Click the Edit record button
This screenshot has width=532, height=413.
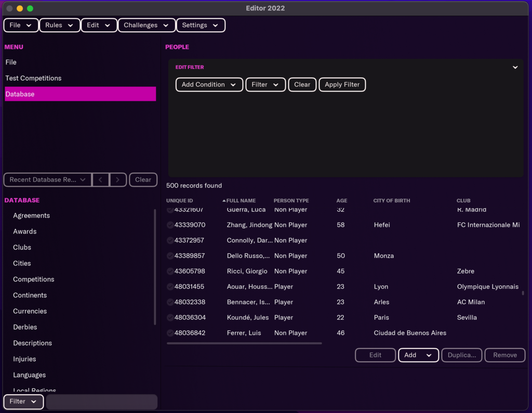point(375,355)
